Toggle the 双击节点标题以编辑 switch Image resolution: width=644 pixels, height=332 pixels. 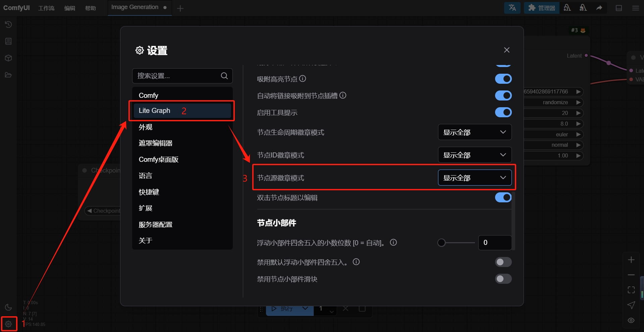pyautogui.click(x=503, y=197)
